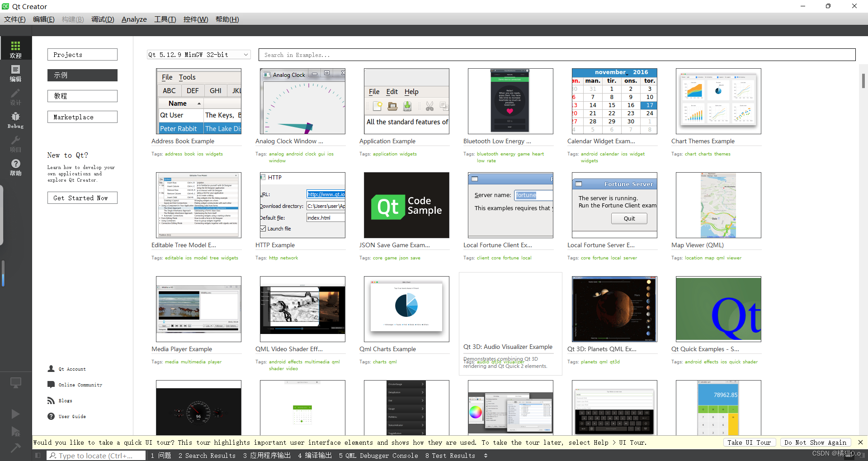The height and width of the screenshot is (461, 868).
Task: Click the Search in Examples field
Action: point(557,55)
